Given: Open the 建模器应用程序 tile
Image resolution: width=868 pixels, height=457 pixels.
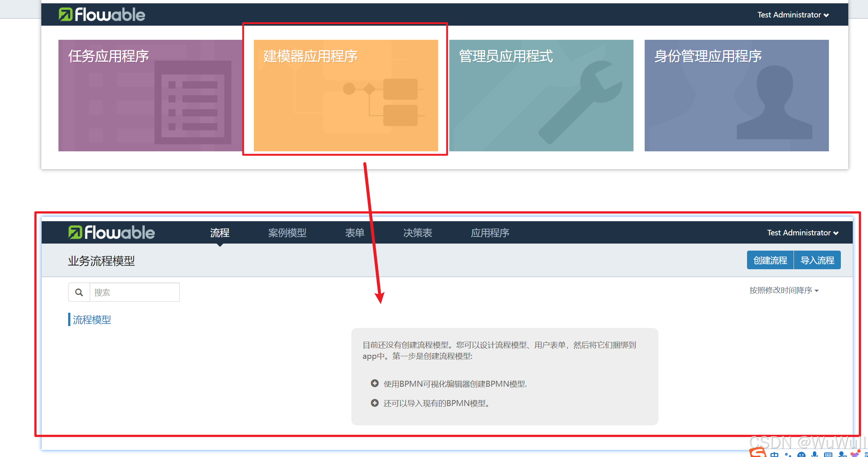Looking at the screenshot, I should [x=346, y=96].
